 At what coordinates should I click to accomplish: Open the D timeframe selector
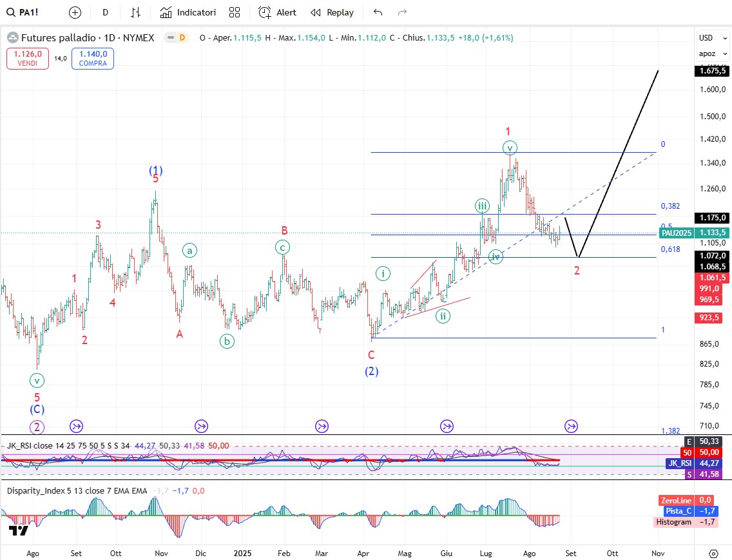[106, 13]
